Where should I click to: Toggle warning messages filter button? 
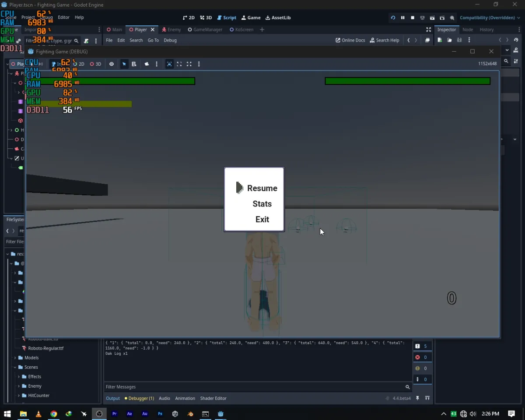click(x=423, y=368)
